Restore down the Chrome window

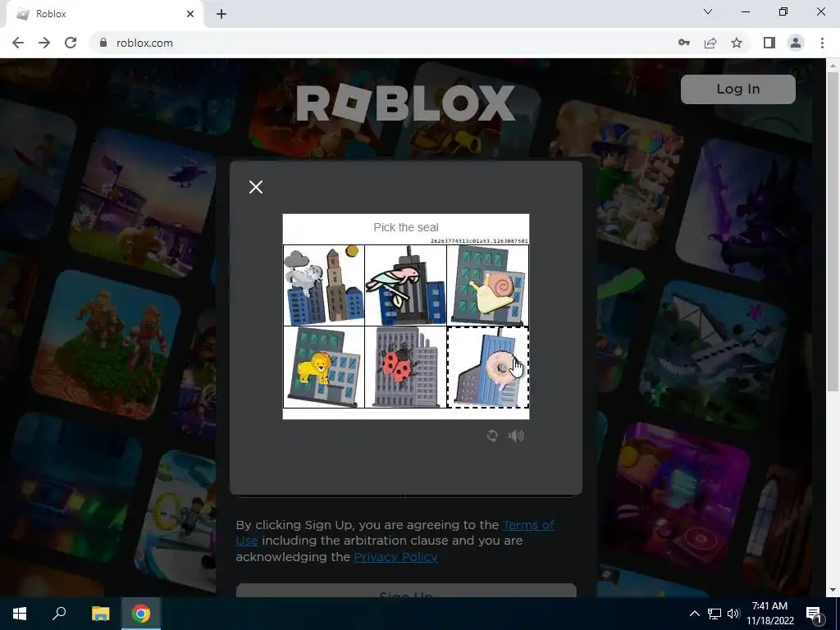[x=783, y=11]
